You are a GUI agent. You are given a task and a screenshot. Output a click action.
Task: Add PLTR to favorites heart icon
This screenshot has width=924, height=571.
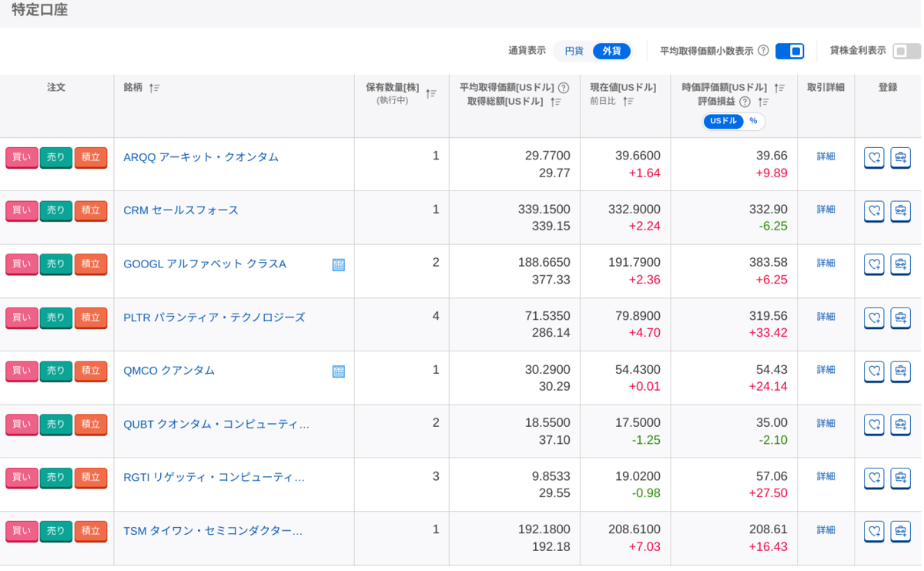(x=874, y=317)
